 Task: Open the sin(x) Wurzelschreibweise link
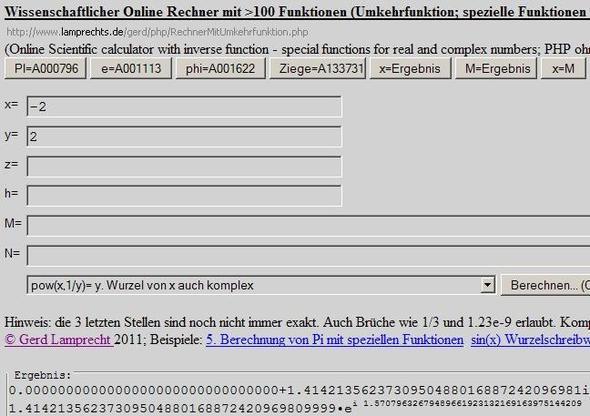[530, 340]
